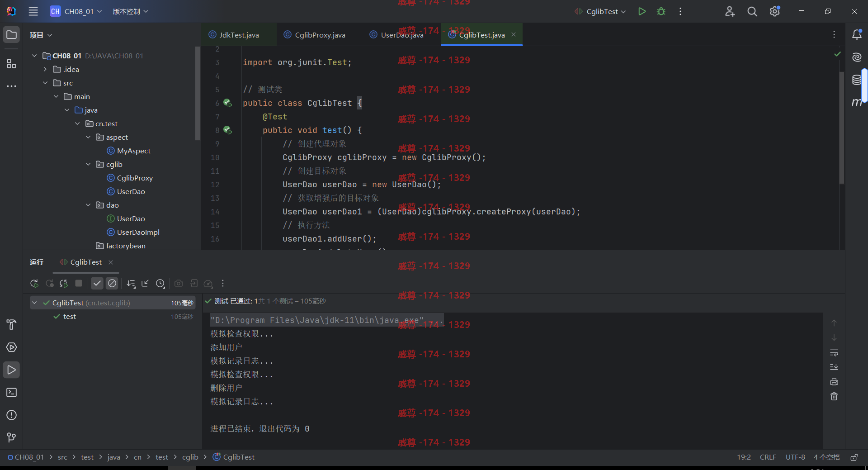Toggle soft-wrap in console output
The width and height of the screenshot is (868, 470).
[x=834, y=352]
